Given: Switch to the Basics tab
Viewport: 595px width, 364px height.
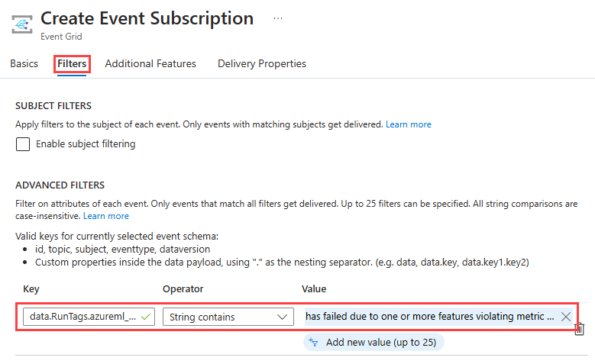Looking at the screenshot, I should pos(24,64).
